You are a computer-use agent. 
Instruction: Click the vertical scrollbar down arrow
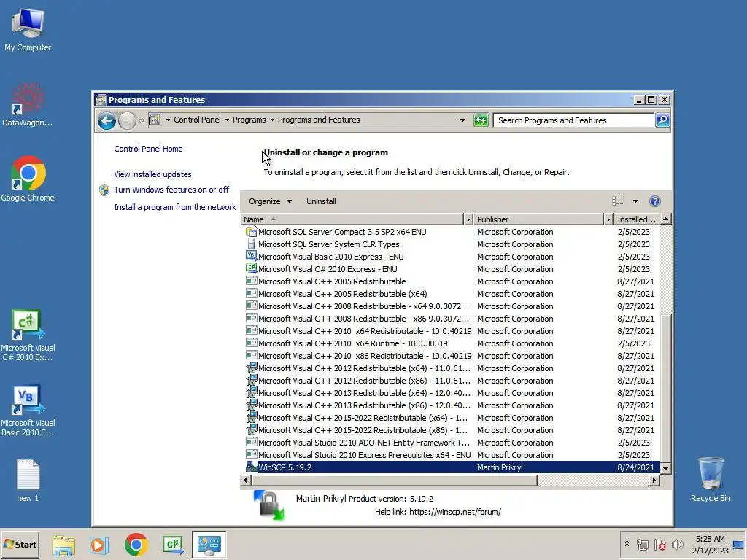[x=665, y=468]
